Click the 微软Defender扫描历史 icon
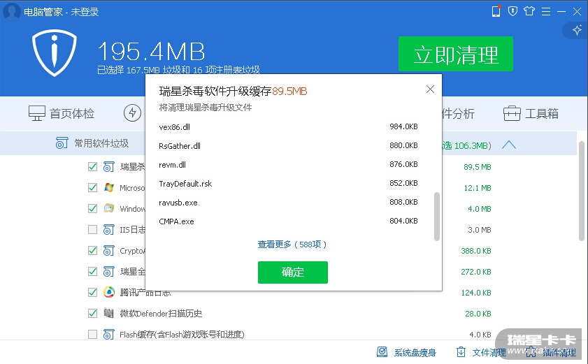 tap(109, 312)
